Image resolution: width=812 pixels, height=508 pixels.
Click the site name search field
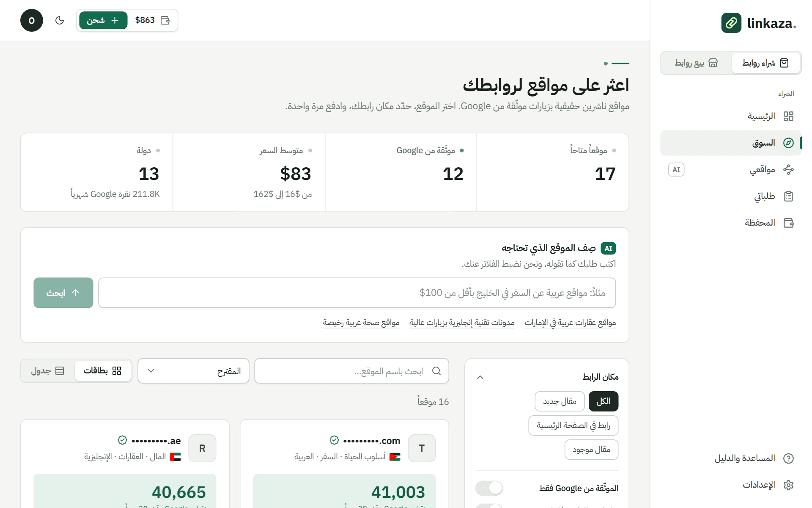pos(351,371)
